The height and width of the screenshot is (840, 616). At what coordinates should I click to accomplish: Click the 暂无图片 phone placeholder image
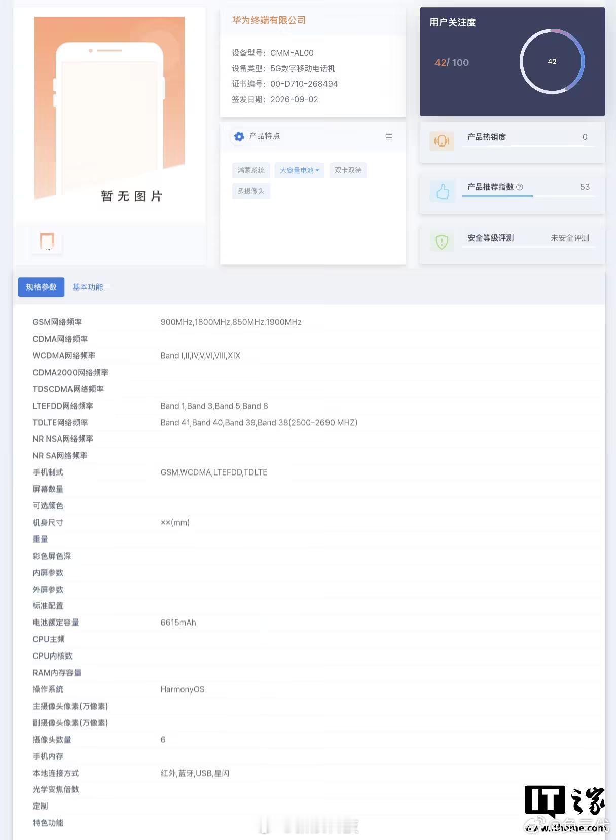tap(110, 109)
